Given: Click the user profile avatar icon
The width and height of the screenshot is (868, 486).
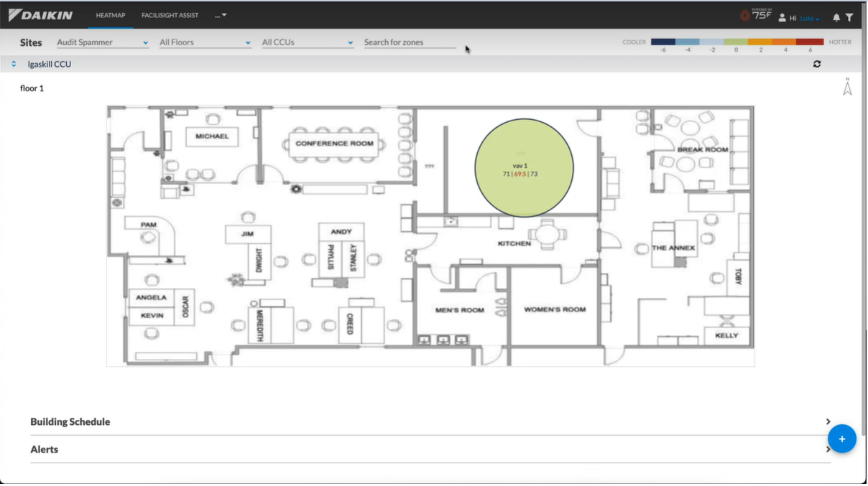Looking at the screenshot, I should pyautogui.click(x=782, y=17).
